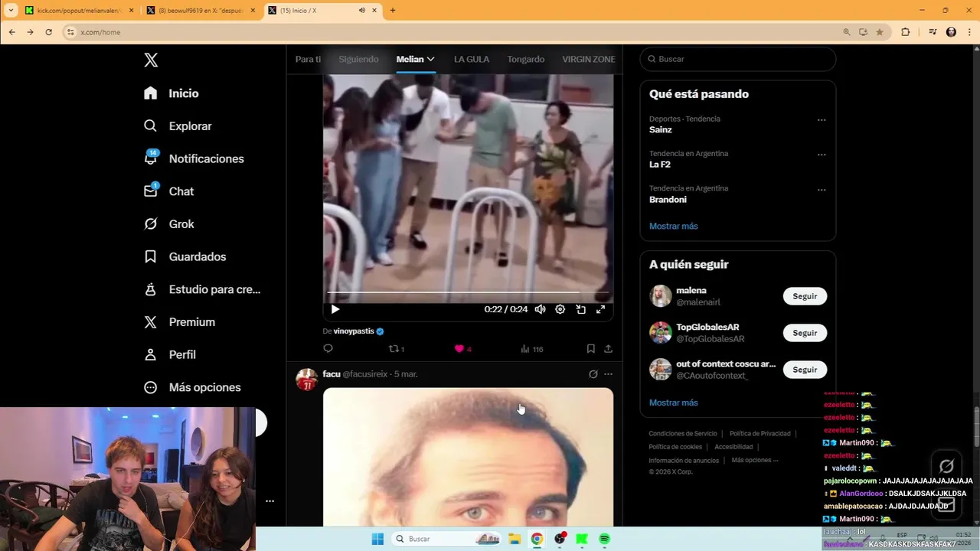Show more under A quién seguir
980x551 pixels.
674,403
